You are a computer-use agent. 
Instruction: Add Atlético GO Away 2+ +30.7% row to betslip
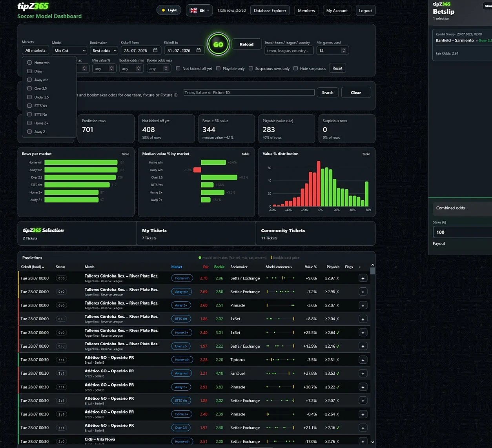pos(363,387)
